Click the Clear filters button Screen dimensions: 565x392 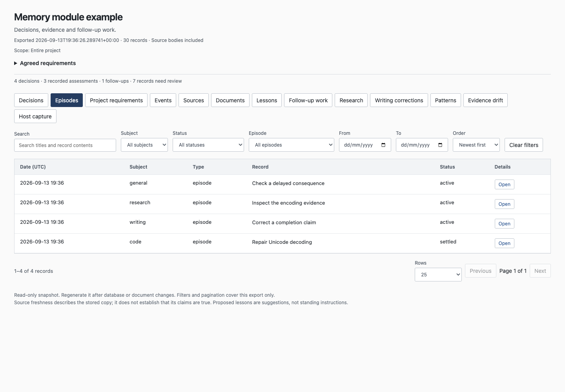click(x=524, y=145)
